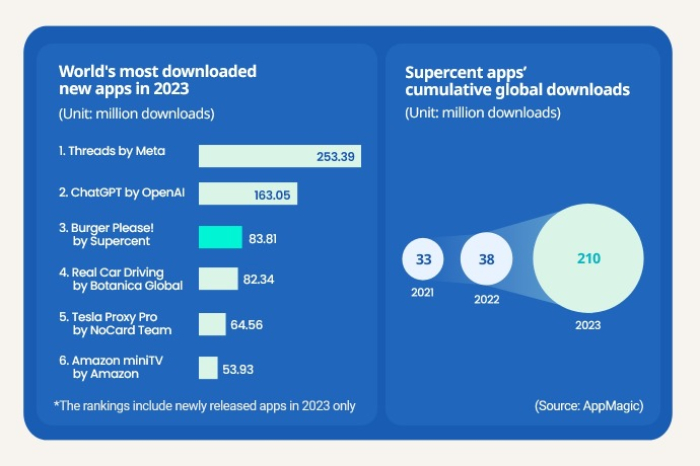Image resolution: width=700 pixels, height=466 pixels.
Task: Click the value 53.93
Action: pyautogui.click(x=238, y=370)
